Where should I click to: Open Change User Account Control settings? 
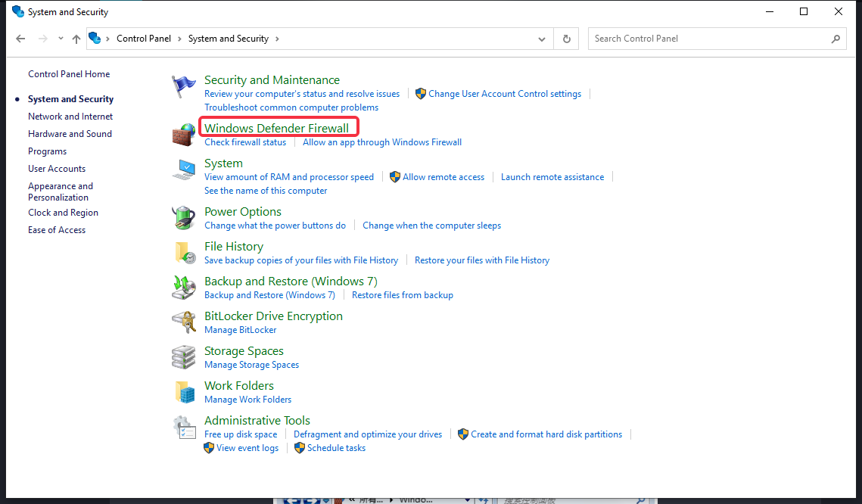tap(505, 94)
